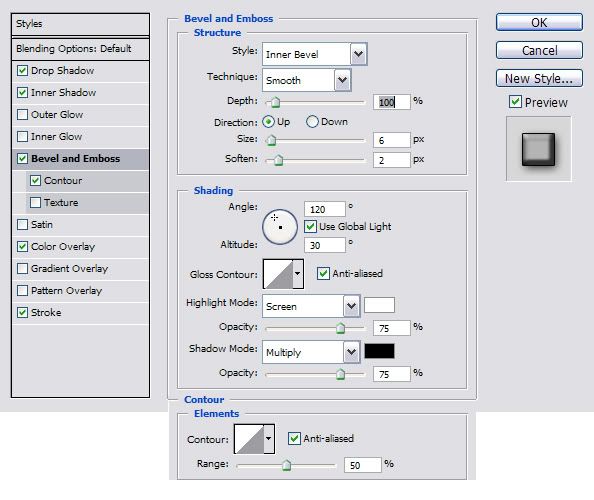Select Blending Options: Default entry
This screenshot has height=500, width=594.
tap(80, 48)
